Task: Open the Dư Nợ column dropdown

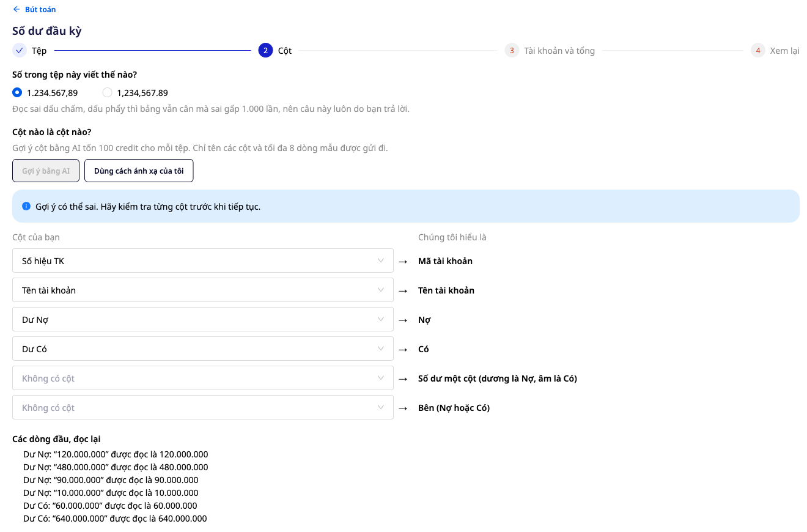Action: [x=203, y=319]
